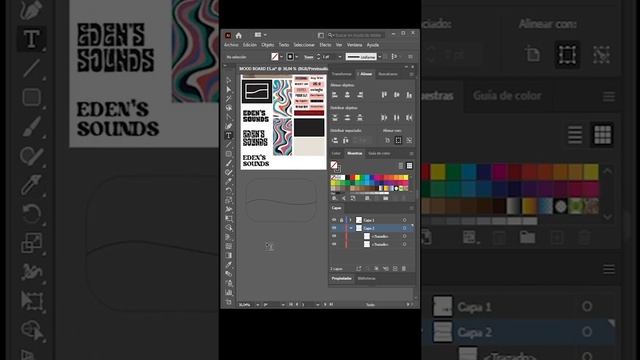
Task: Open stroke color dropdown in control bar
Action: pos(297,57)
